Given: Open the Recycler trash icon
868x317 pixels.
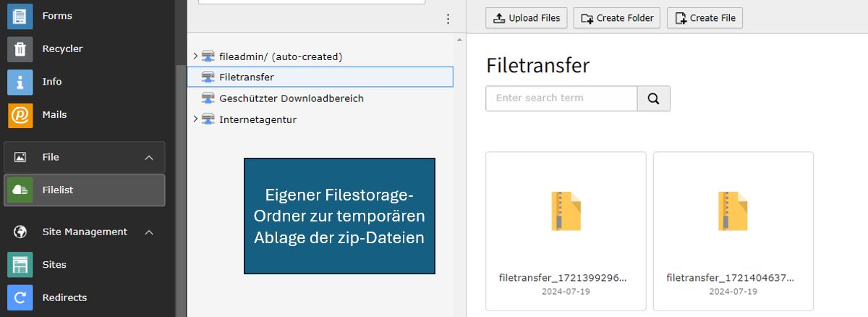Looking at the screenshot, I should (x=20, y=49).
